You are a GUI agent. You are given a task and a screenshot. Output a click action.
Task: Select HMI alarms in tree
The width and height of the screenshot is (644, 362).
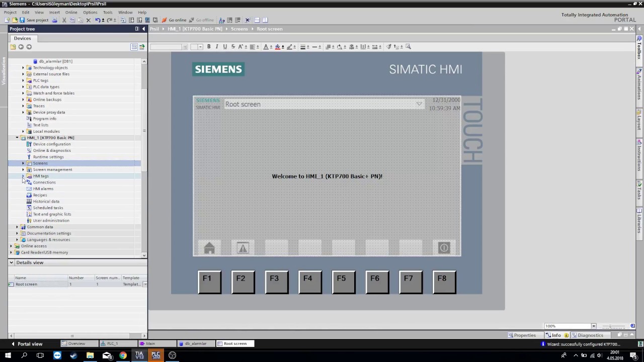click(x=43, y=189)
